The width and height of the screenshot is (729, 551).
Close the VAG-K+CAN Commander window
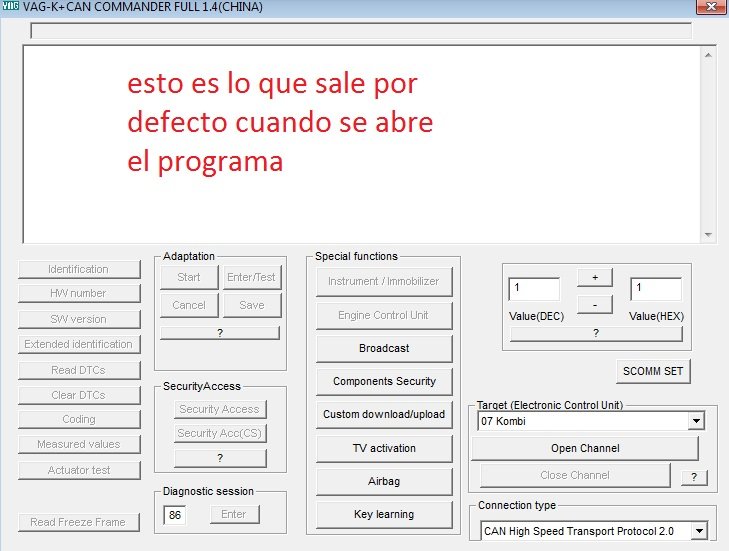[711, 7]
